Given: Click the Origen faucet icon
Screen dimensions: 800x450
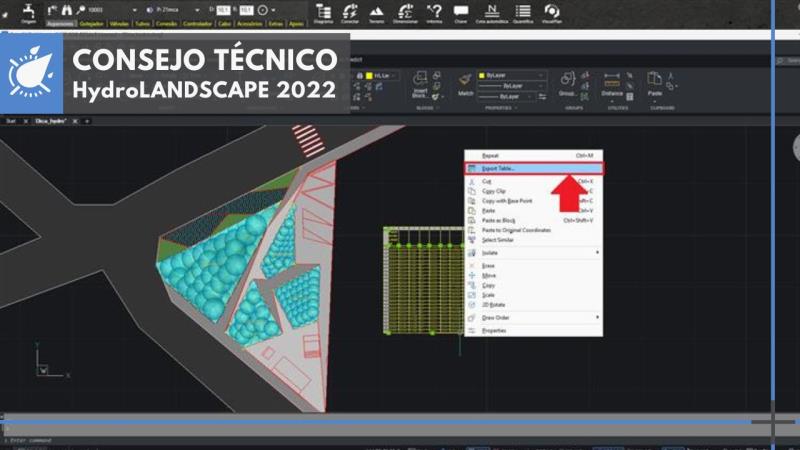Looking at the screenshot, I should [x=29, y=12].
